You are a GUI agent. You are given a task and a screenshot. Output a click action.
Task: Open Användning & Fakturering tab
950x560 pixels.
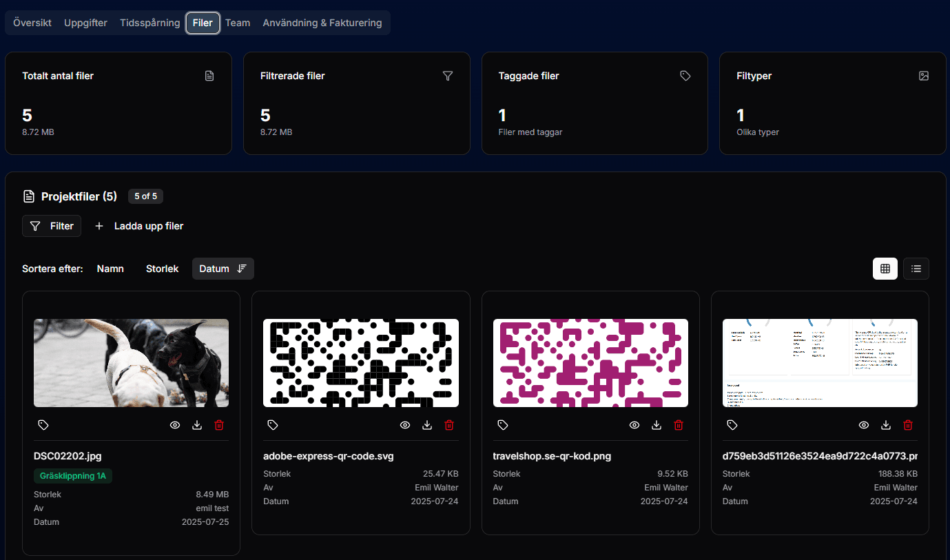pyautogui.click(x=322, y=23)
